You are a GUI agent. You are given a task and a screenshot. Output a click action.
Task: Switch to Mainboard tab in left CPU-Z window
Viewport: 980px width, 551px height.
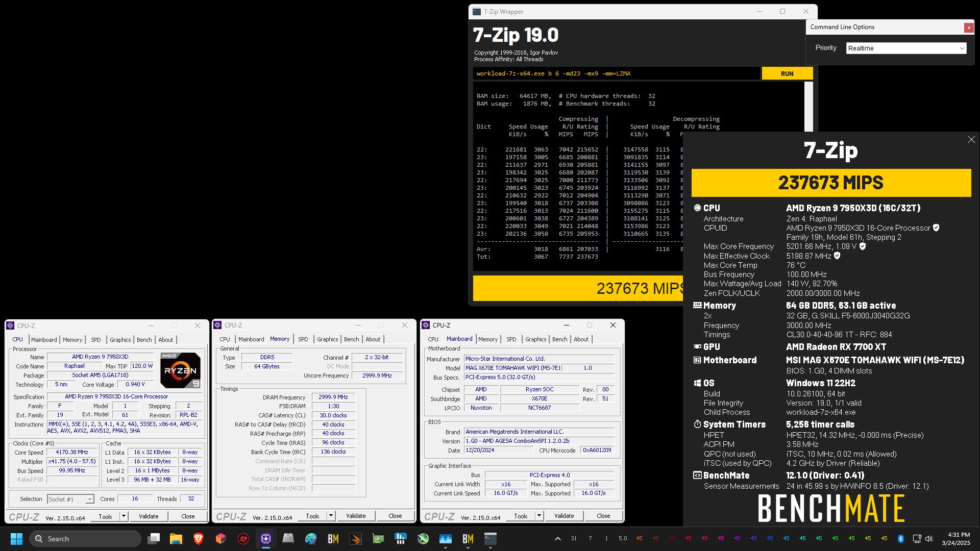[44, 340]
